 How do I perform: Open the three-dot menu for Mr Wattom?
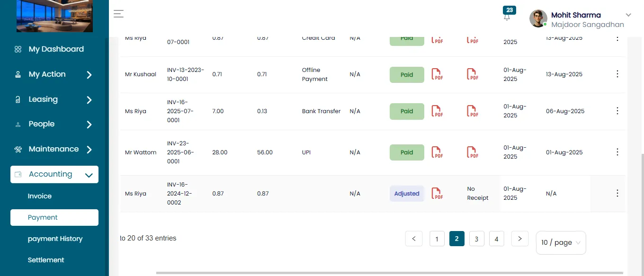pos(617,152)
